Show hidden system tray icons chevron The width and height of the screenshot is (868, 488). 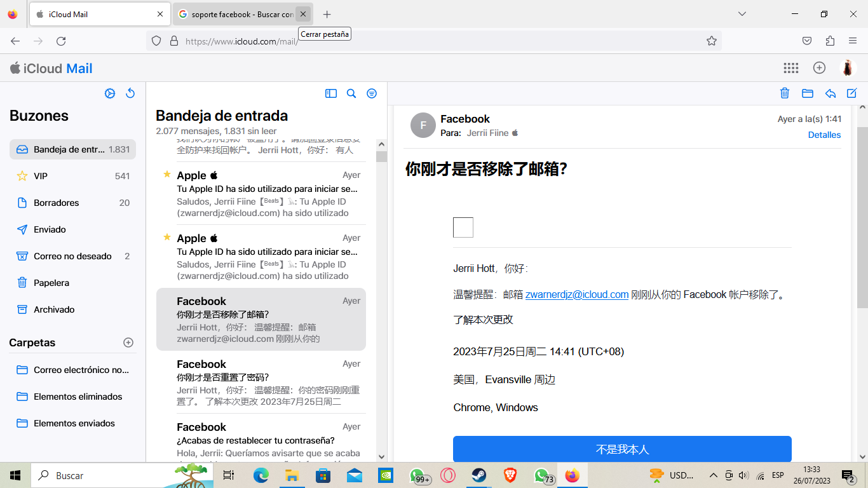tap(713, 475)
